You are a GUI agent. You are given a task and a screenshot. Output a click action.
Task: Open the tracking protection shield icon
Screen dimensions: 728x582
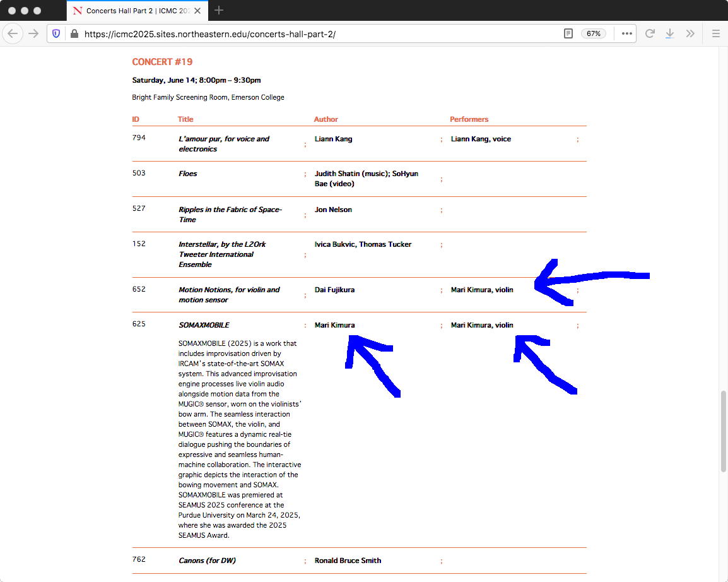[x=56, y=33]
